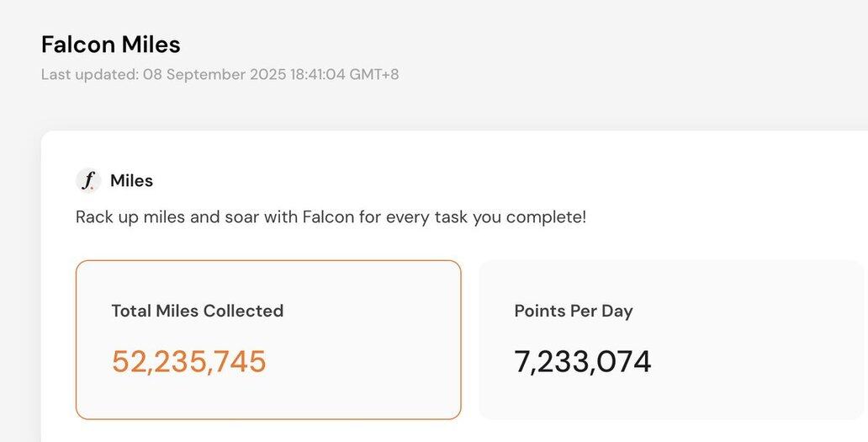Click the '08 September 2025' date text
The image size is (868, 442).
pos(214,74)
